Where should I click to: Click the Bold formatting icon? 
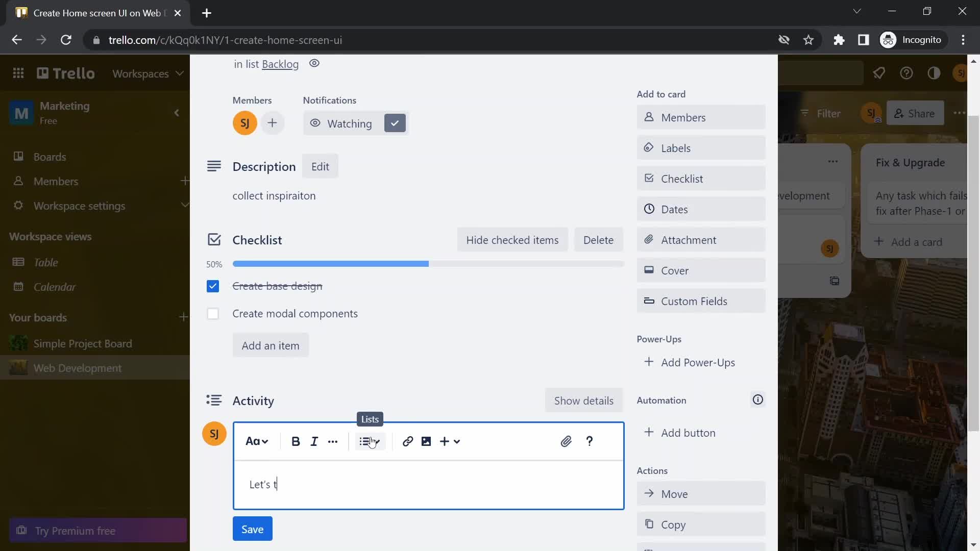pyautogui.click(x=296, y=441)
